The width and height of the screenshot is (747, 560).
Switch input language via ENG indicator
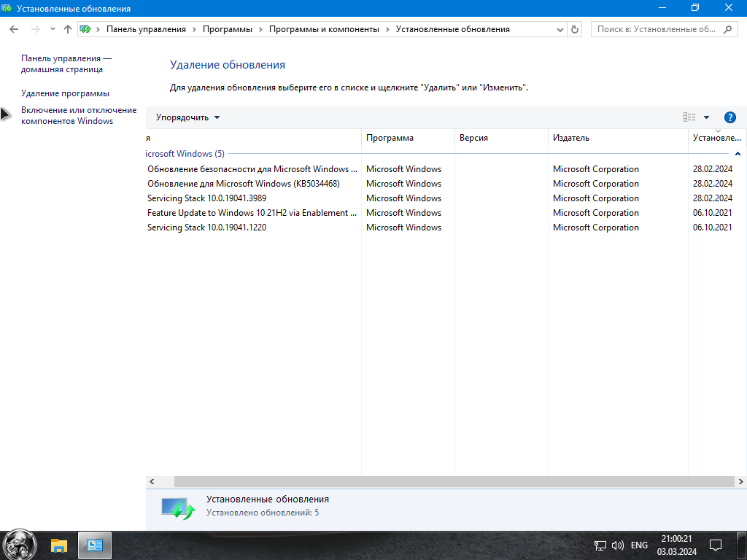pos(639,545)
